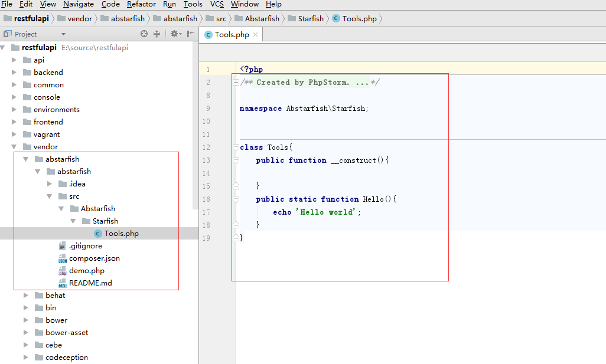606x364 pixels.
Task: Expand the behat folder
Action: [x=26, y=296]
